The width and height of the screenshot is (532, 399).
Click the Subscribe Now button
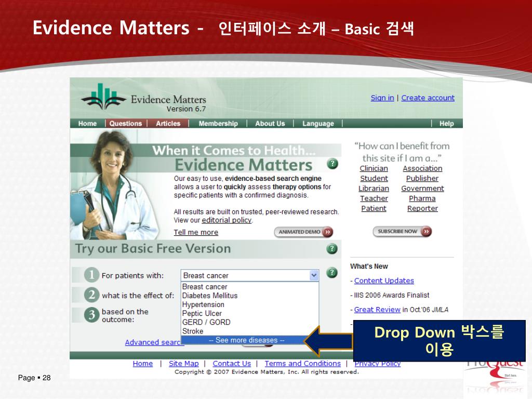pyautogui.click(x=402, y=231)
